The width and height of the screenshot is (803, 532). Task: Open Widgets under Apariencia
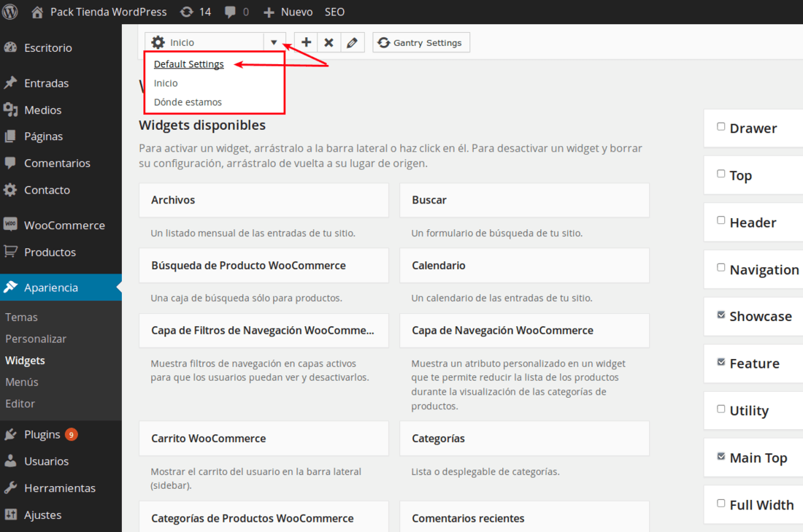point(25,361)
